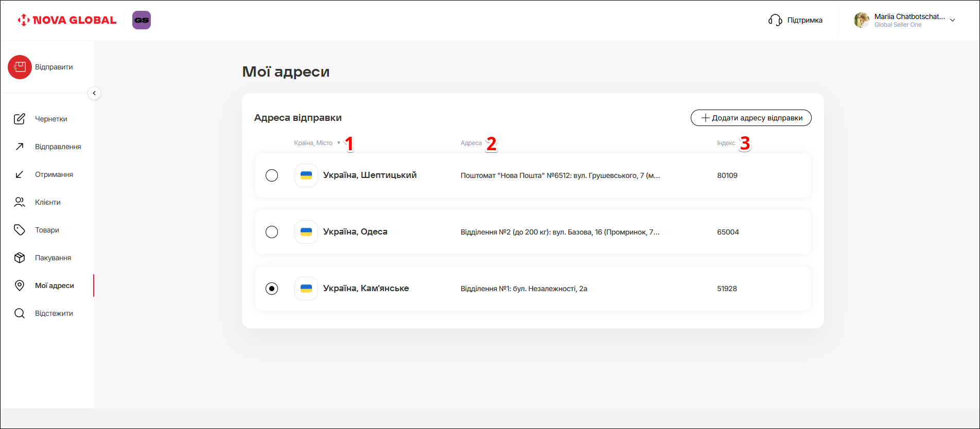The width and height of the screenshot is (980, 429).
Task: Click the Nova Global logo
Action: tap(67, 20)
